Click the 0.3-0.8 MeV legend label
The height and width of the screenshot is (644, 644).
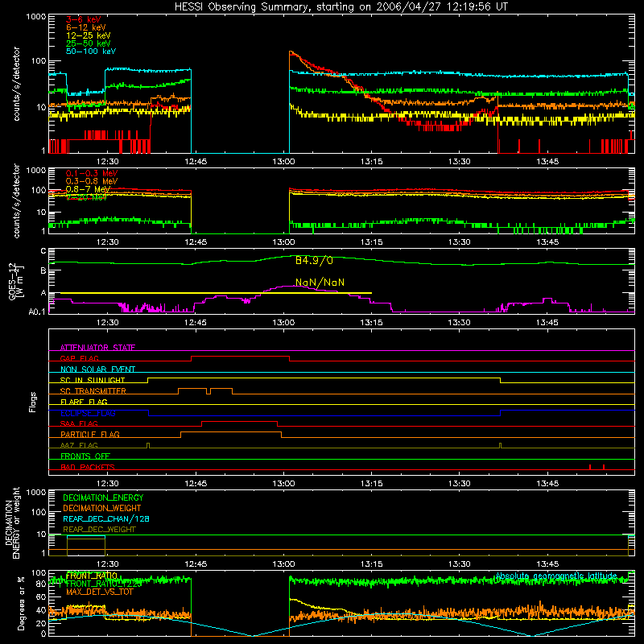(x=92, y=181)
